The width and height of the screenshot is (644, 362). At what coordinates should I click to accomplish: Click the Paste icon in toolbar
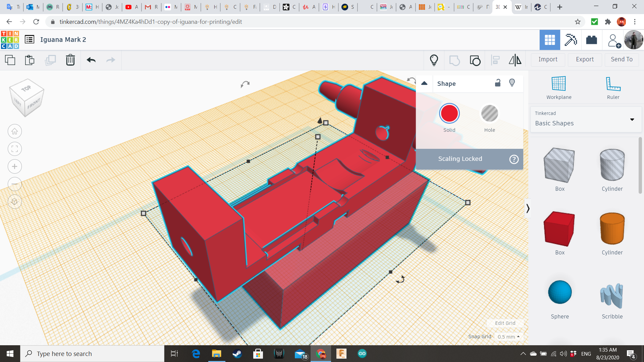pos(30,60)
